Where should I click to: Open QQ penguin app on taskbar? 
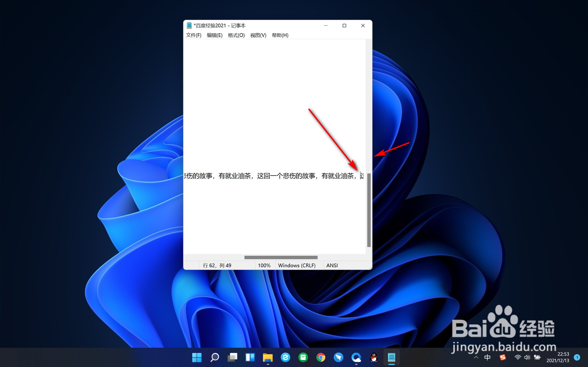point(374,357)
